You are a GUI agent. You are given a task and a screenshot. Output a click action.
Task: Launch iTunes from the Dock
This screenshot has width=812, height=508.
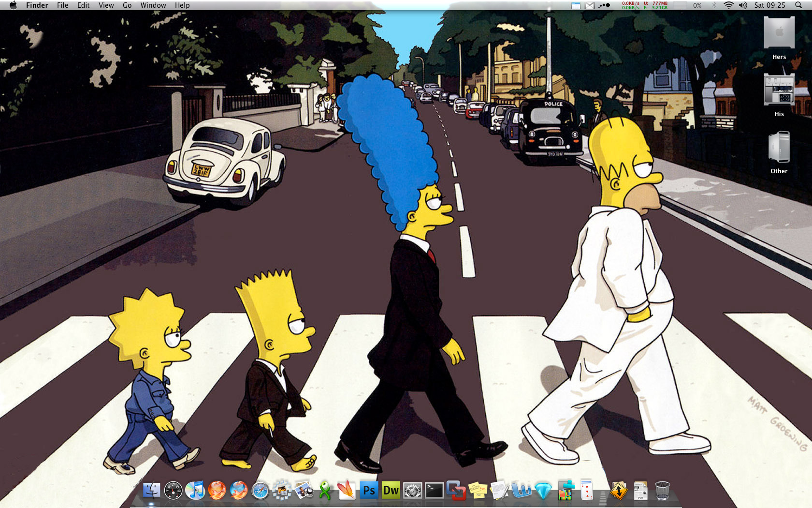pyautogui.click(x=195, y=491)
